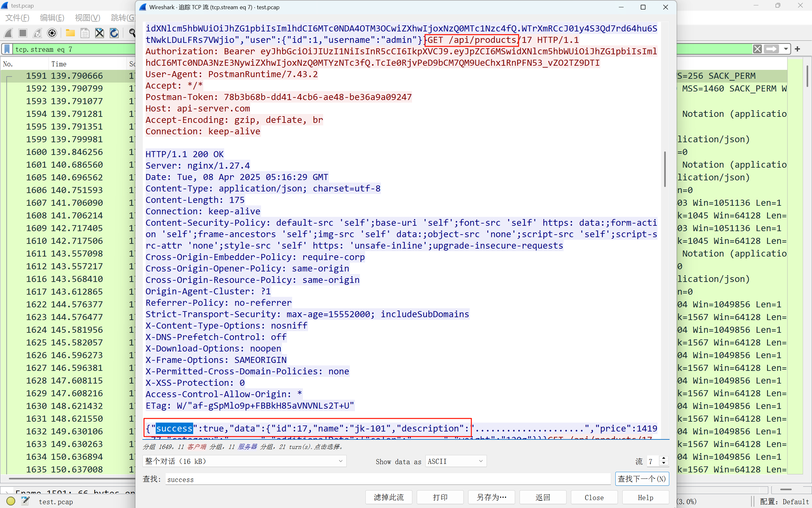Screen dimensions: 812x508
Task: Click the save capture file icon
Action: 85,33
